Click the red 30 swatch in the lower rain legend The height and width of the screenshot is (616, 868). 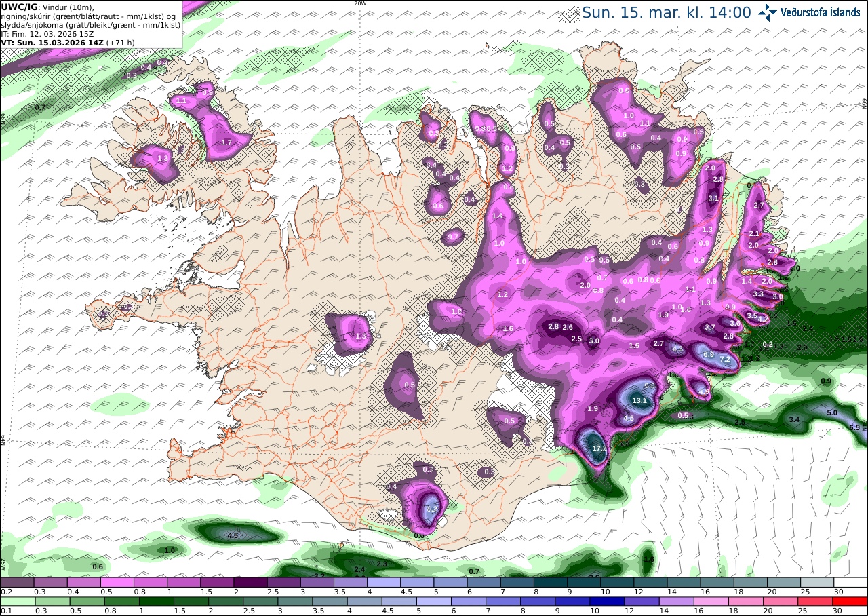[850, 601]
